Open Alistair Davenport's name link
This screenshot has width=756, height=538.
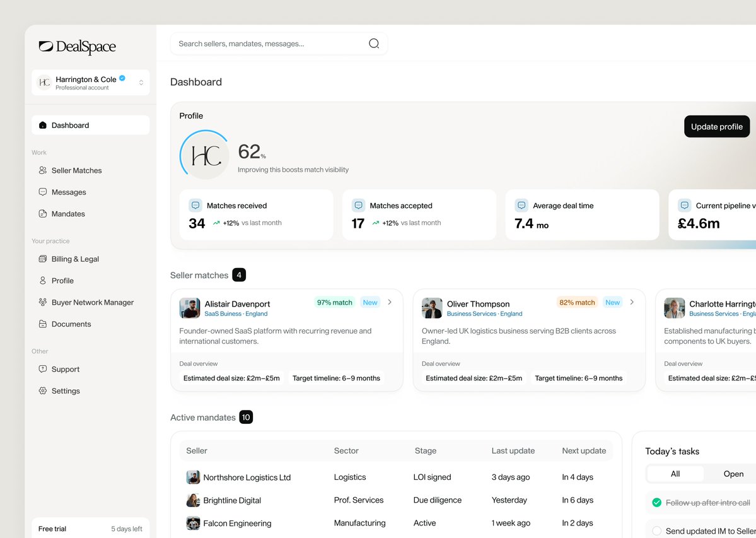tap(237, 304)
